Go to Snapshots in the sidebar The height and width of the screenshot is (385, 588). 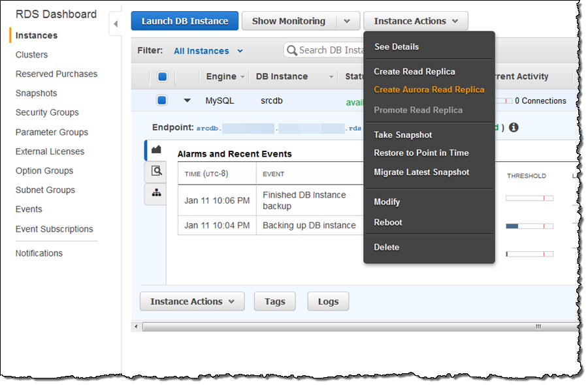[x=37, y=93]
